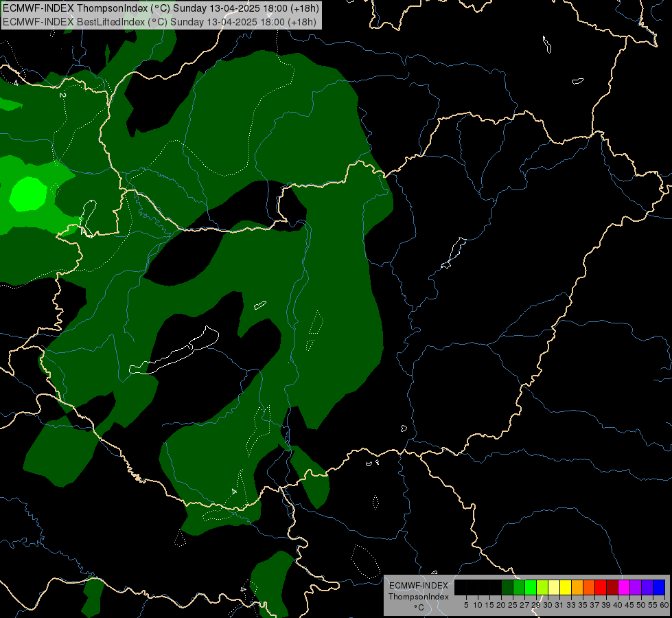
Task: Click the brightest green maximum spot on map
Action: point(28,194)
